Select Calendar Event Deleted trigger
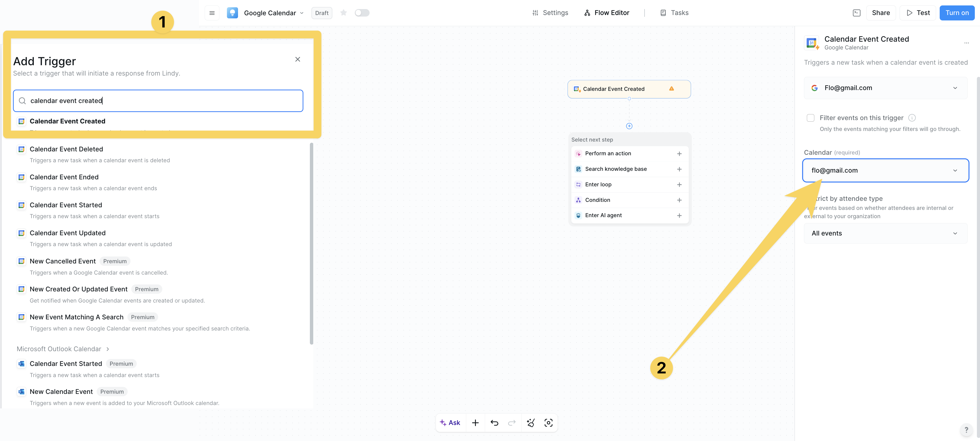 click(x=66, y=149)
